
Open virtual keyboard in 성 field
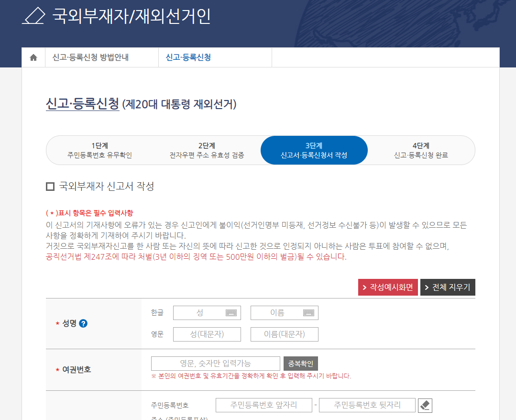pos(231,313)
